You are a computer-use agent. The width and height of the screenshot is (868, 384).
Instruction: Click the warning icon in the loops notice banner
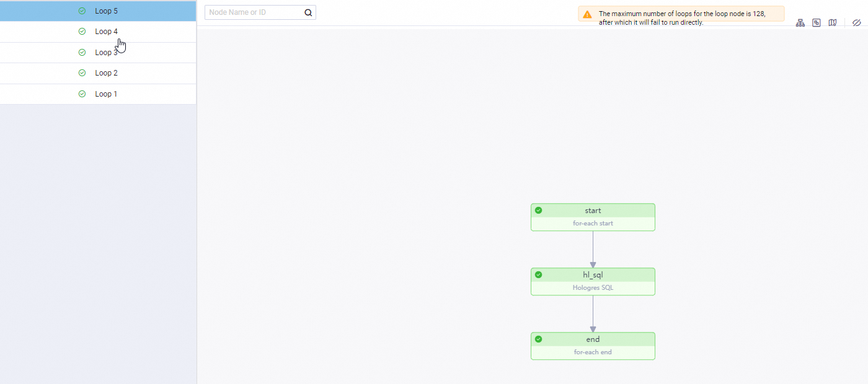[587, 14]
